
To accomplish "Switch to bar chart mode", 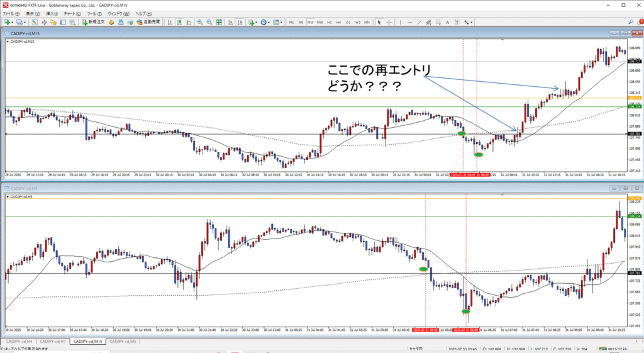I will 170,22.
